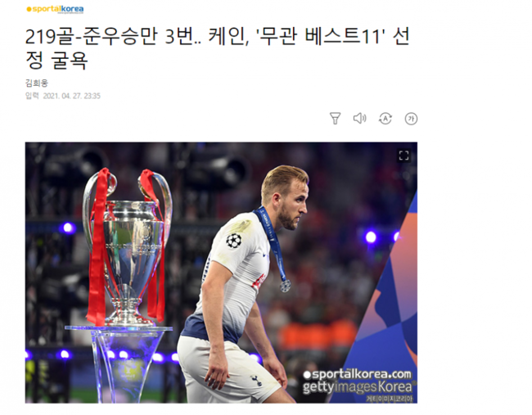Select the orange dot in sportalkorea logo
The width and height of the screenshot is (532, 415).
click(x=29, y=10)
